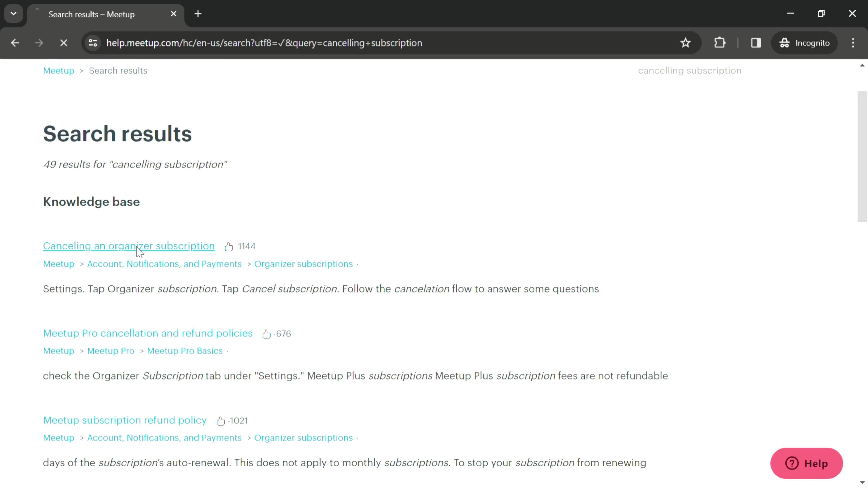Click Meetup breadcrumb under refund policy result
This screenshot has height=488, width=868.
click(59, 438)
